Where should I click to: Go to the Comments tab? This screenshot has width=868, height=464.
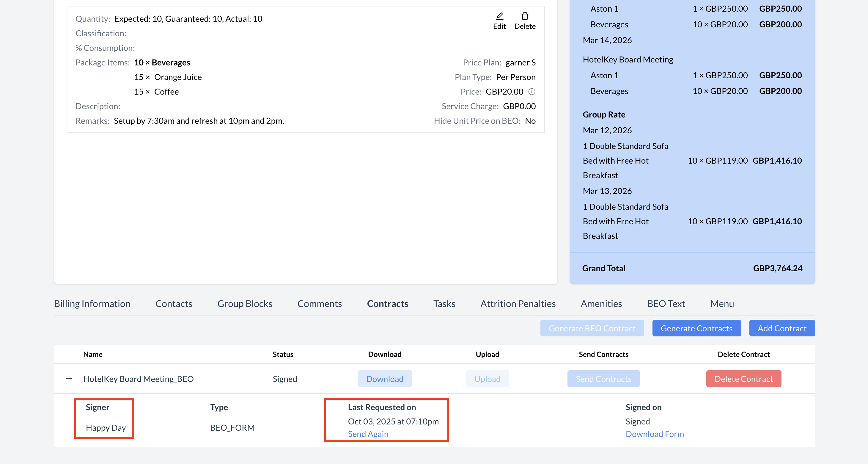click(x=320, y=303)
